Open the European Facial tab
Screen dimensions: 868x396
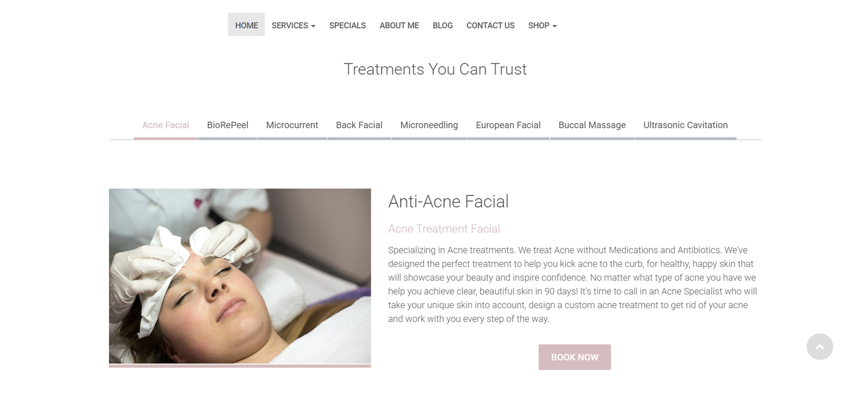[x=508, y=125]
